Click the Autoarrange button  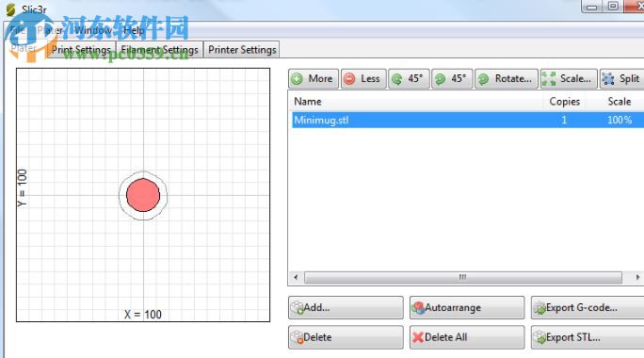pyautogui.click(x=467, y=307)
